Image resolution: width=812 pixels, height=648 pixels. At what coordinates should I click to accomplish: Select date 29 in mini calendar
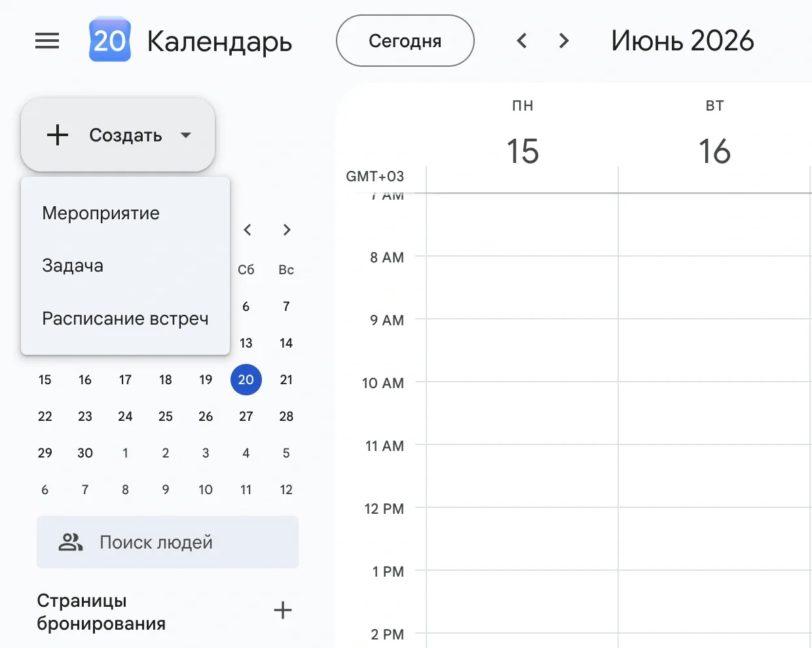tap(45, 453)
